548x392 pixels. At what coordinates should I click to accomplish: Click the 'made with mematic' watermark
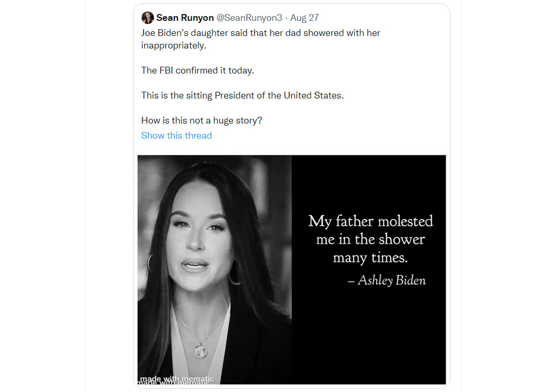(x=177, y=379)
